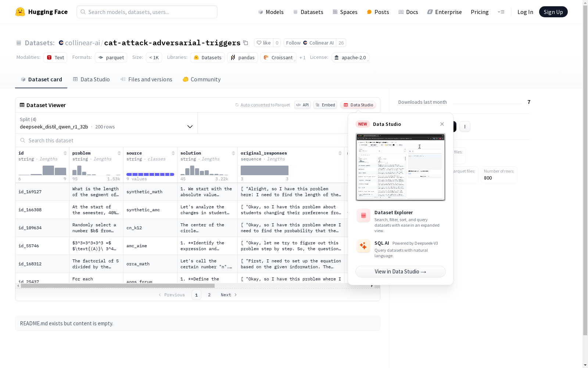The width and height of the screenshot is (588, 368).
Task: Click the Dataset Explorer database icon
Action: click(x=363, y=216)
